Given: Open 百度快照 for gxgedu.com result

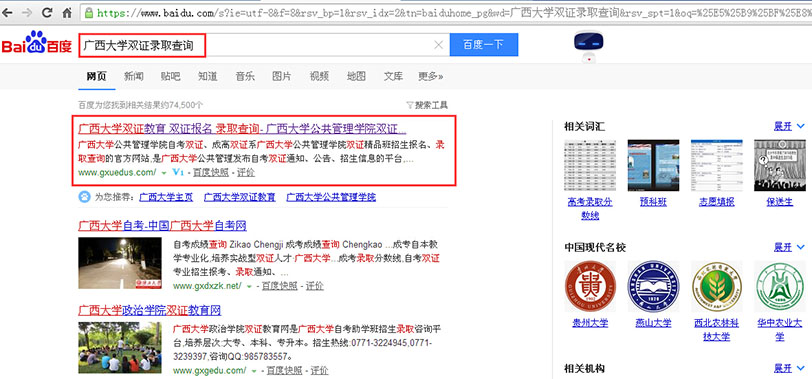Looking at the screenshot, I should coord(284,371).
